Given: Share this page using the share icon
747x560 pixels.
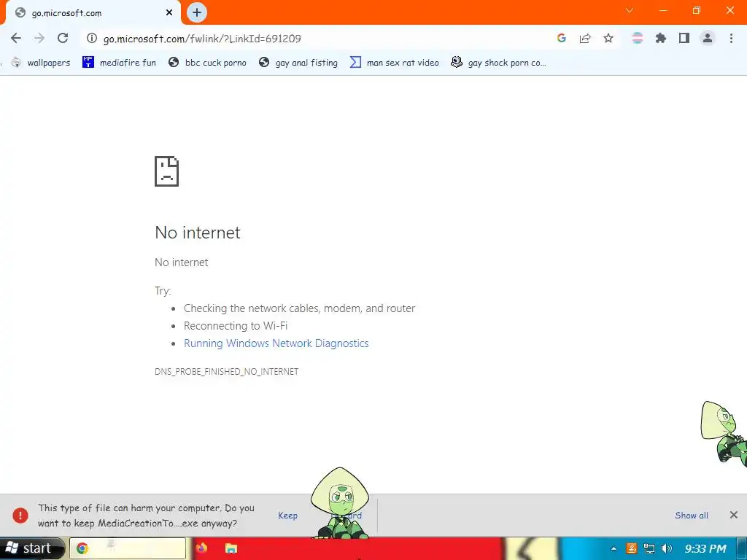Looking at the screenshot, I should [585, 38].
